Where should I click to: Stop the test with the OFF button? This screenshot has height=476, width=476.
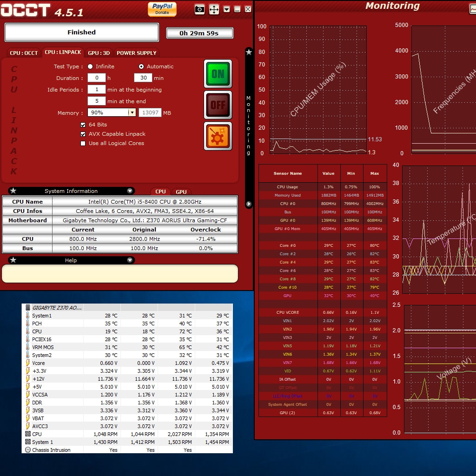(x=218, y=105)
